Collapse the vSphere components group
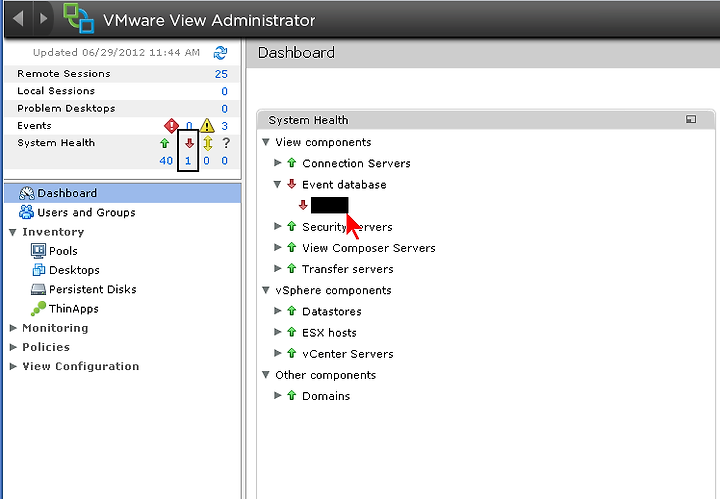The width and height of the screenshot is (720, 499). click(265, 290)
